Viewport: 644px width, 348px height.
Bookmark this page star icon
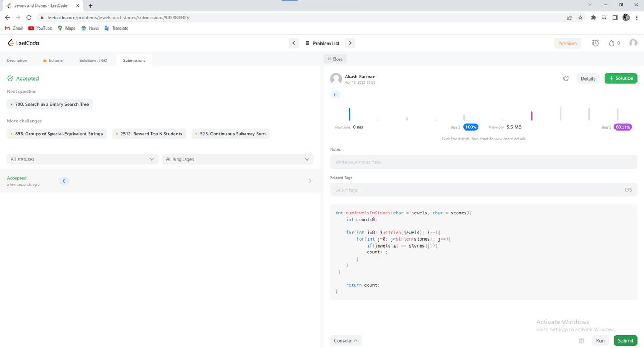pyautogui.click(x=580, y=17)
